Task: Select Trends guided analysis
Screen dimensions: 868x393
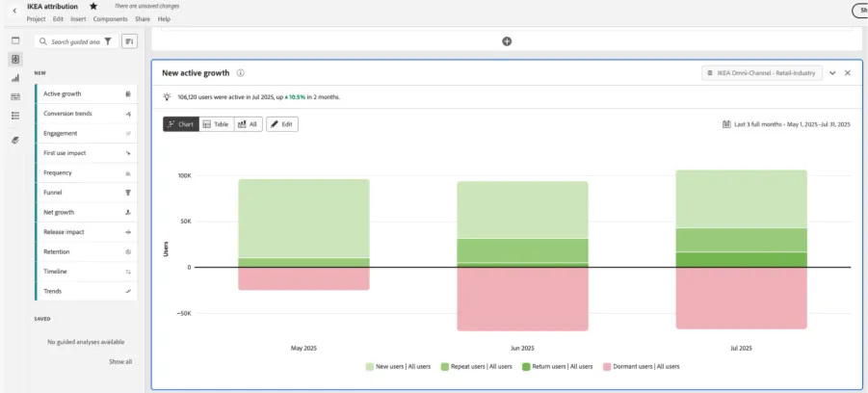Action: pyautogui.click(x=87, y=291)
